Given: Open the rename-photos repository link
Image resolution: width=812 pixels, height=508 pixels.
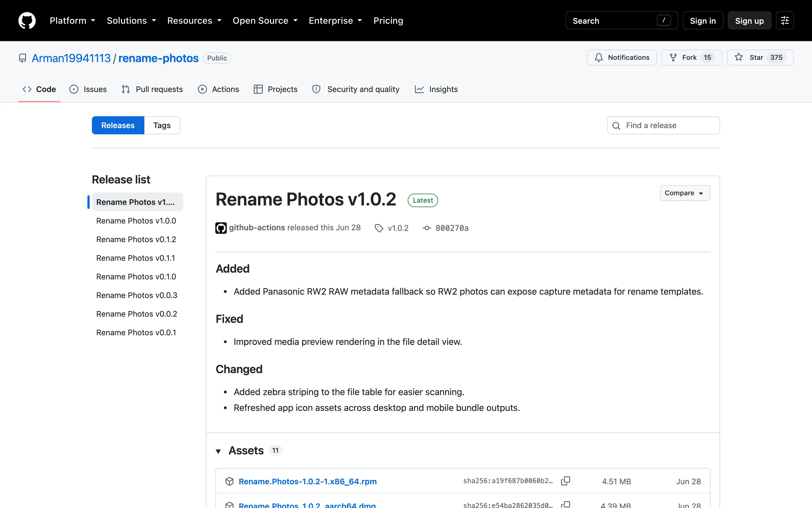Looking at the screenshot, I should (x=158, y=58).
